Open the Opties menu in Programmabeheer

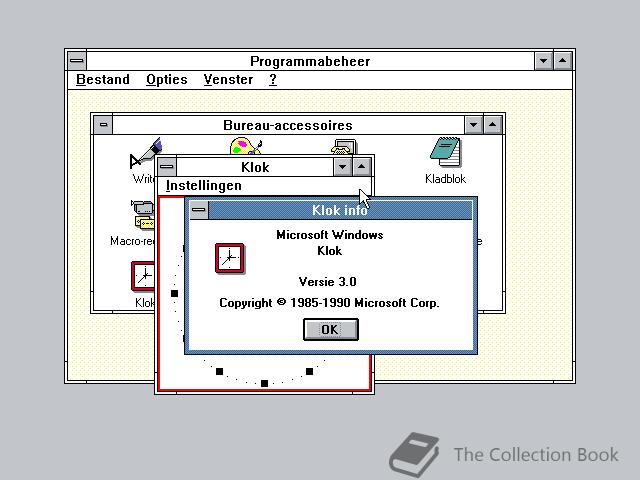point(167,79)
